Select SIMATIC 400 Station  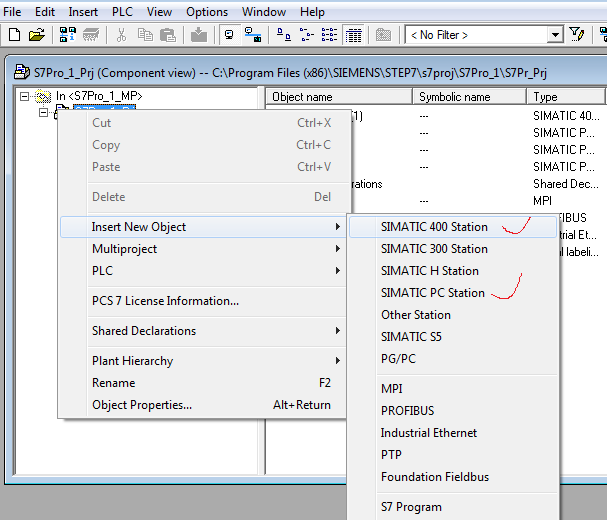(434, 227)
